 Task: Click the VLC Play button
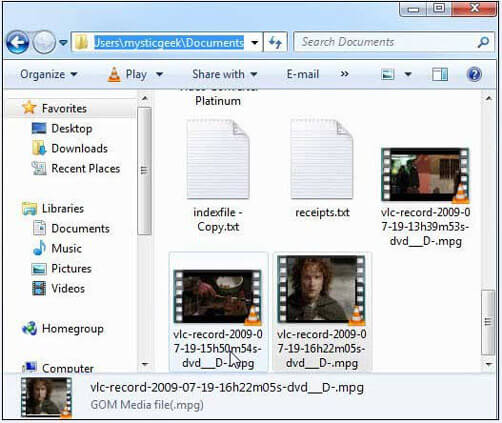click(x=128, y=74)
